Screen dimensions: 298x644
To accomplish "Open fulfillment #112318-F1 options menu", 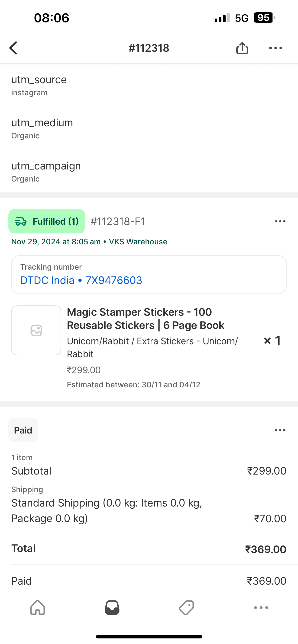I will tap(280, 221).
